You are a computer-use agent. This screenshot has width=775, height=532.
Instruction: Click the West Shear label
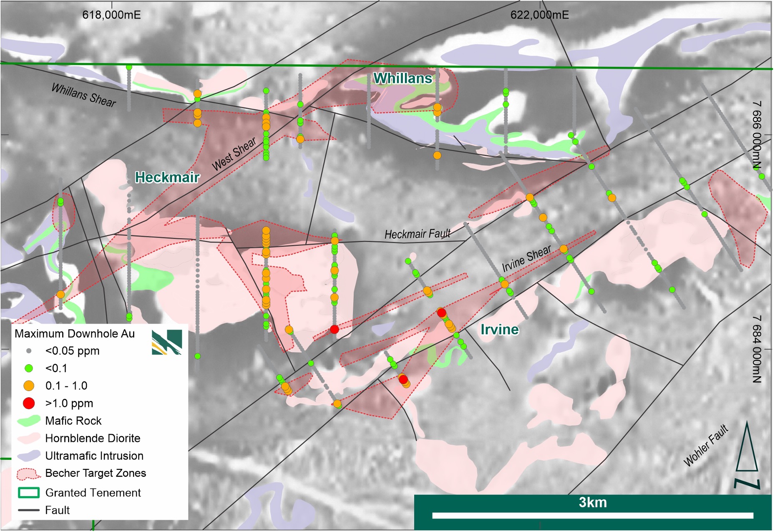click(234, 154)
